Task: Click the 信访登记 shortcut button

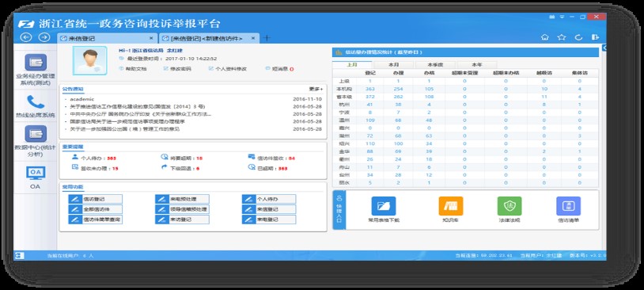Action: point(95,199)
